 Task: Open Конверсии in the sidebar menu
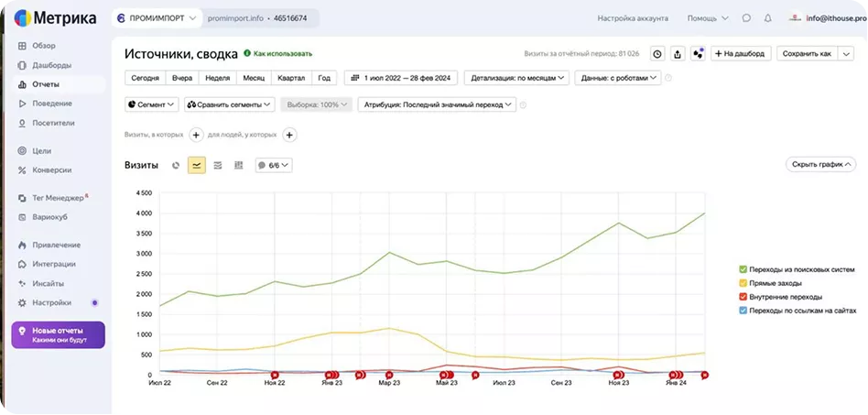(51, 170)
